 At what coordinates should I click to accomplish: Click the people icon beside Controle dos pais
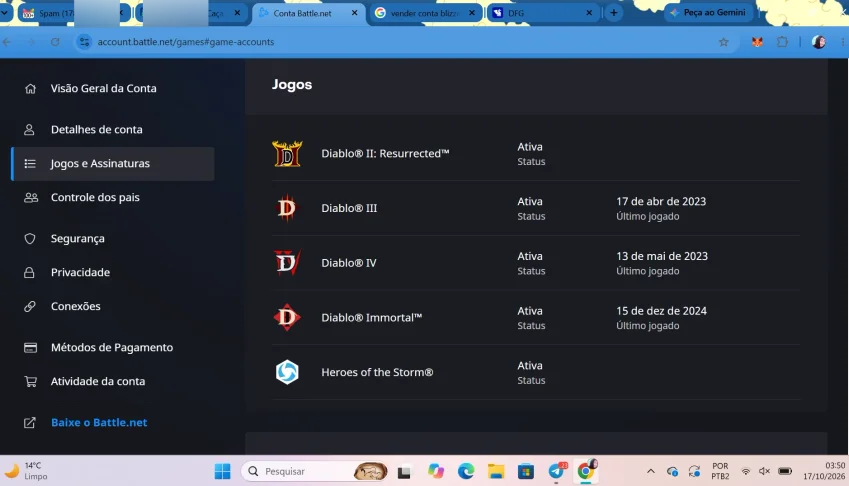(x=31, y=198)
